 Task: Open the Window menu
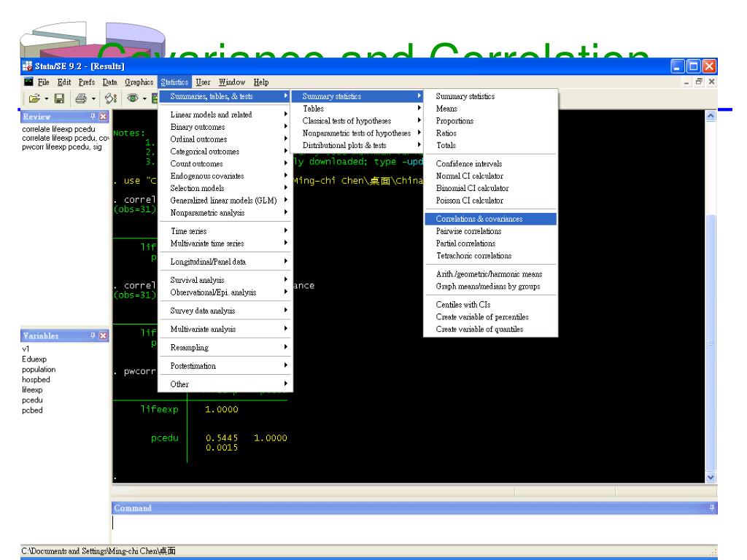(x=231, y=82)
